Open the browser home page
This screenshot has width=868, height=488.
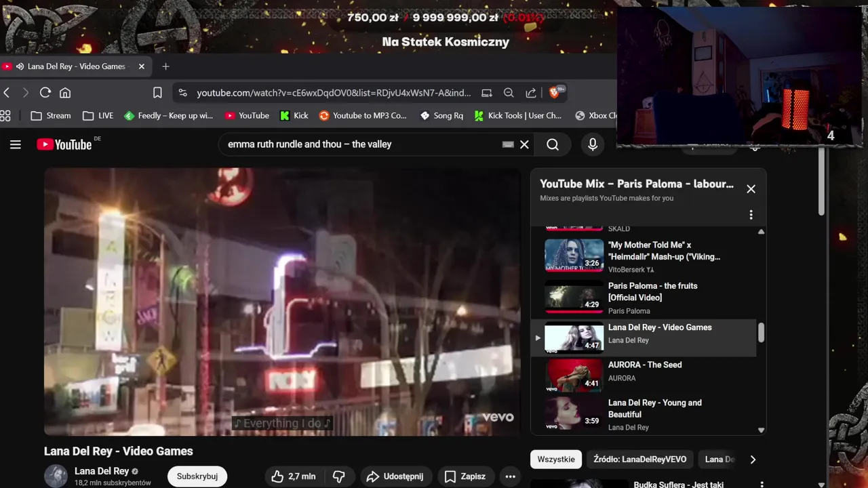(x=65, y=93)
